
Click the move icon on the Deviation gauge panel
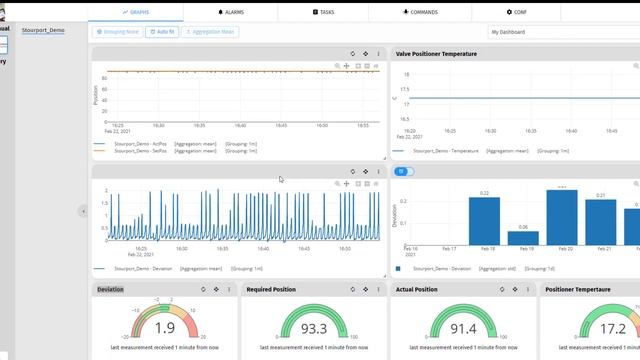point(216,289)
